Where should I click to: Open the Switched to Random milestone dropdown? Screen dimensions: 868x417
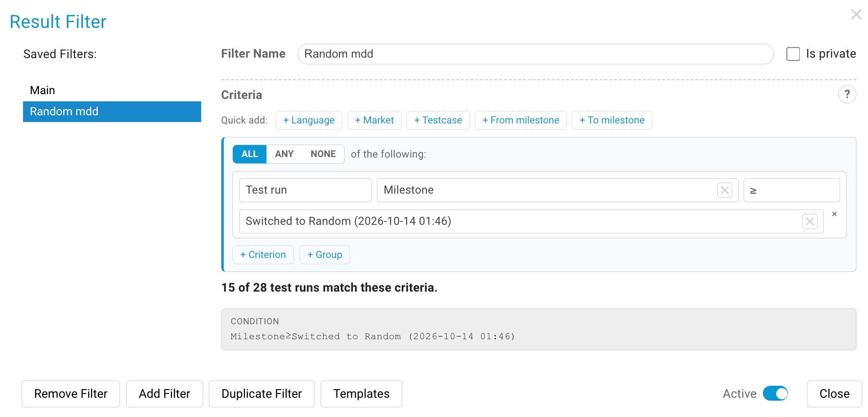click(x=531, y=221)
